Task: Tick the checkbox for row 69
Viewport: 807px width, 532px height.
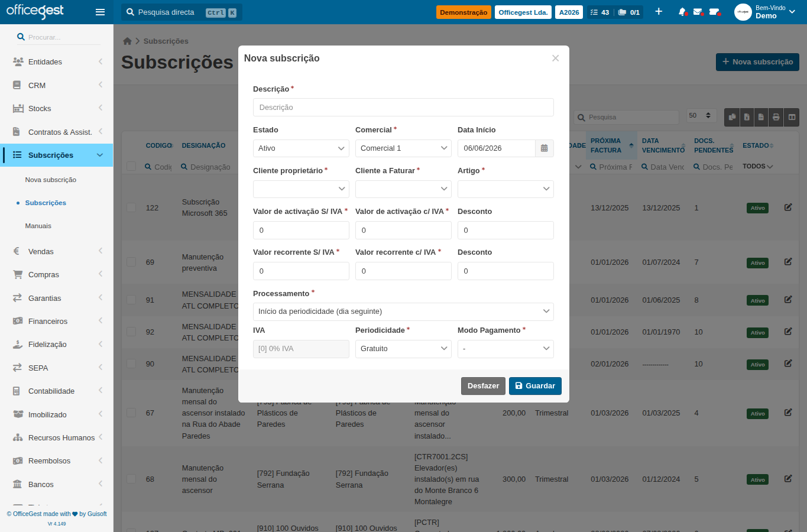Action: tap(131, 262)
